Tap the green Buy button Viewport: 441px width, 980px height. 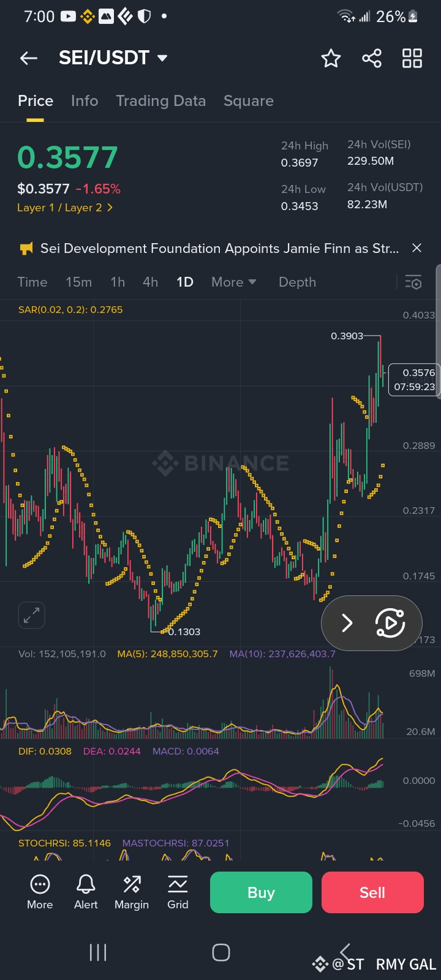tap(261, 892)
